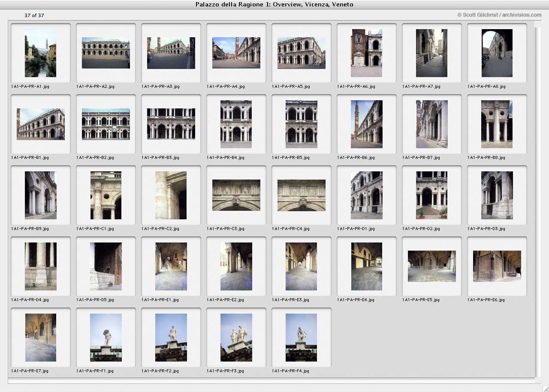Click thumbnail 1A1-PA-PR-C2.jpg
Image resolution: width=549 pixels, height=392 pixels.
[x=171, y=195]
